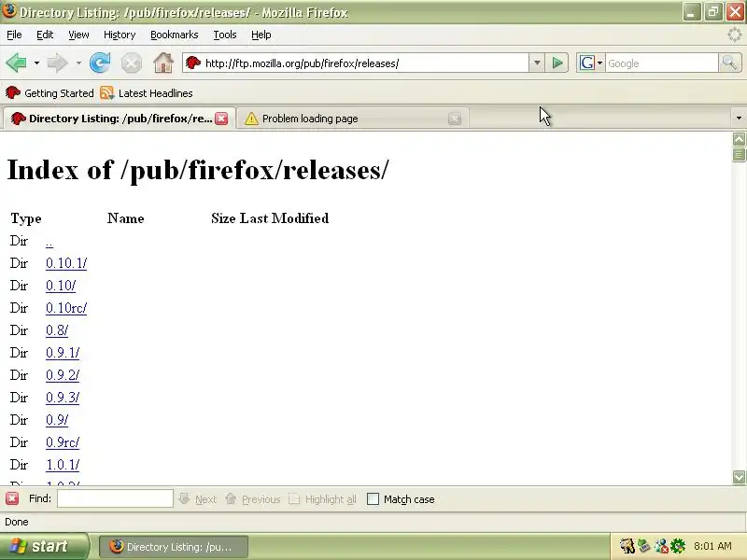
Task: Open the Bookmarks menu
Action: (x=175, y=35)
